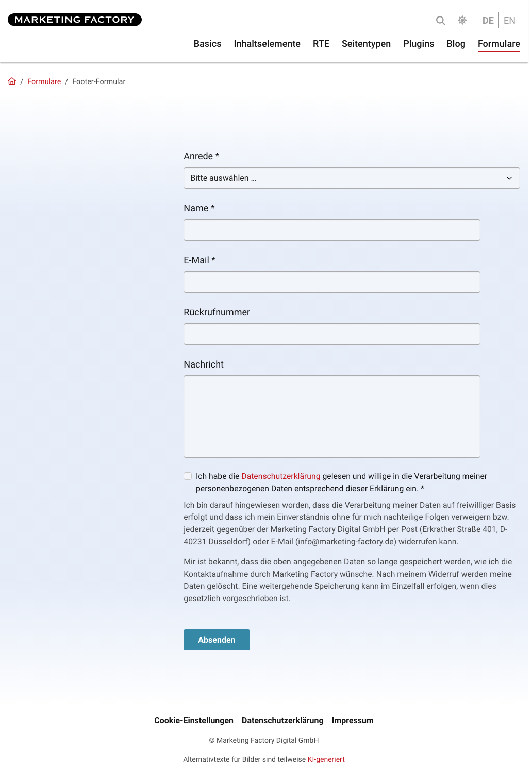Check the Datenschutzerklärung consent checkbox

coord(188,476)
